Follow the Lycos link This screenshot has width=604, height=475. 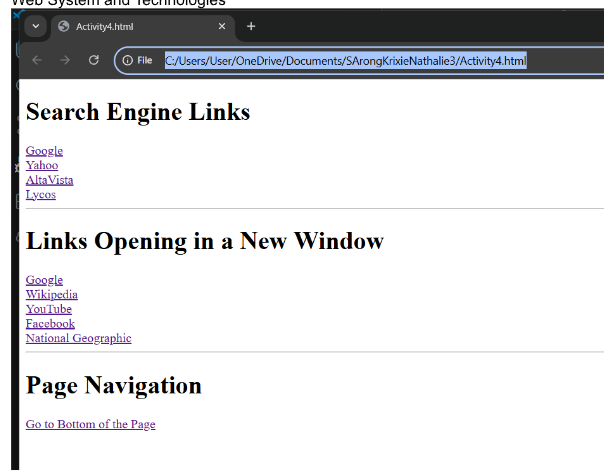(41, 194)
